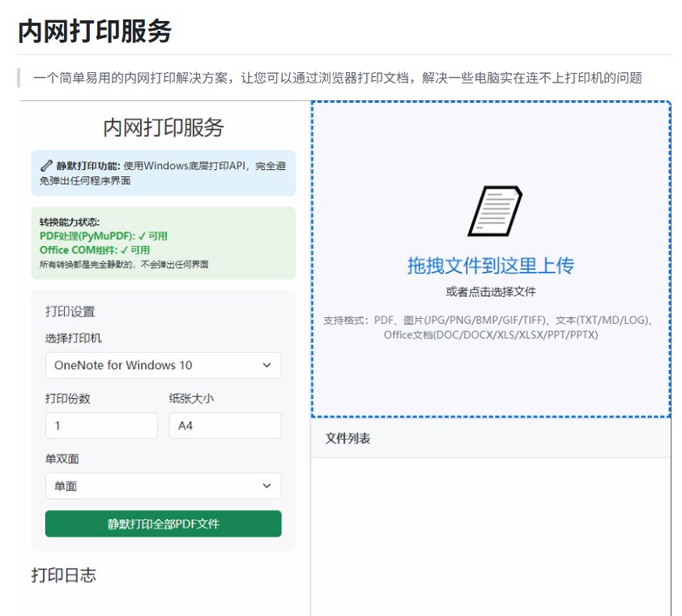Click the wrench icon beside 静默打印功能
This screenshot has height=616, width=682.
(x=46, y=166)
